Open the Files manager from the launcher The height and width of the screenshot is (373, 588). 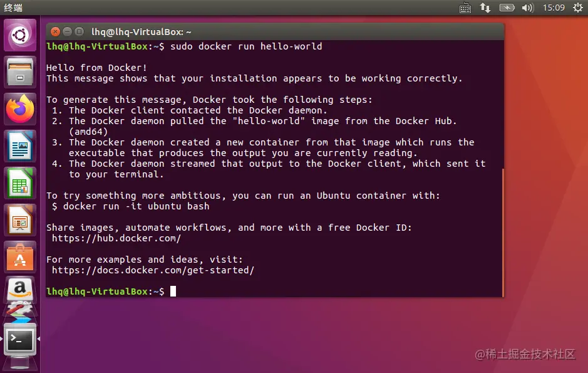[x=20, y=72]
